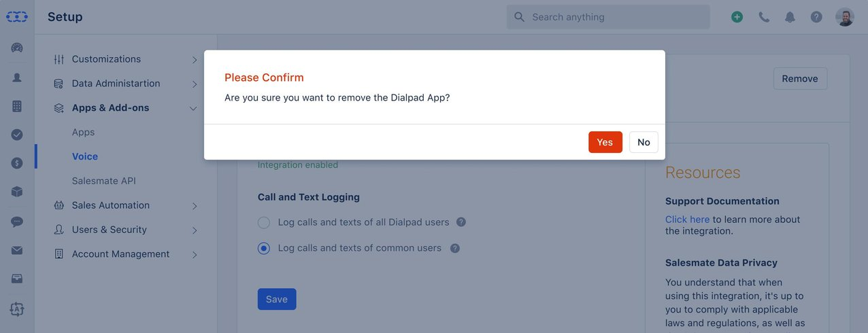This screenshot has width=868, height=333.
Task: Show help tooltip for common users option
Action: (455, 248)
